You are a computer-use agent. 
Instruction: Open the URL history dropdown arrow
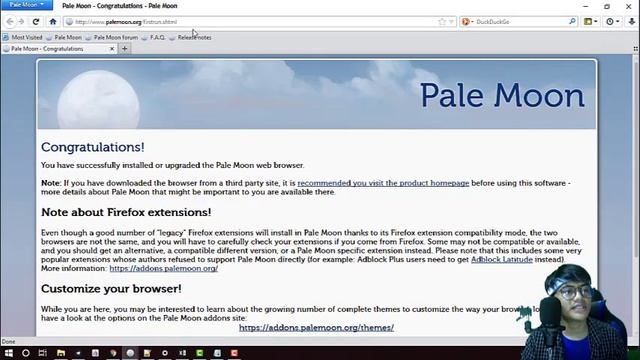click(x=451, y=22)
